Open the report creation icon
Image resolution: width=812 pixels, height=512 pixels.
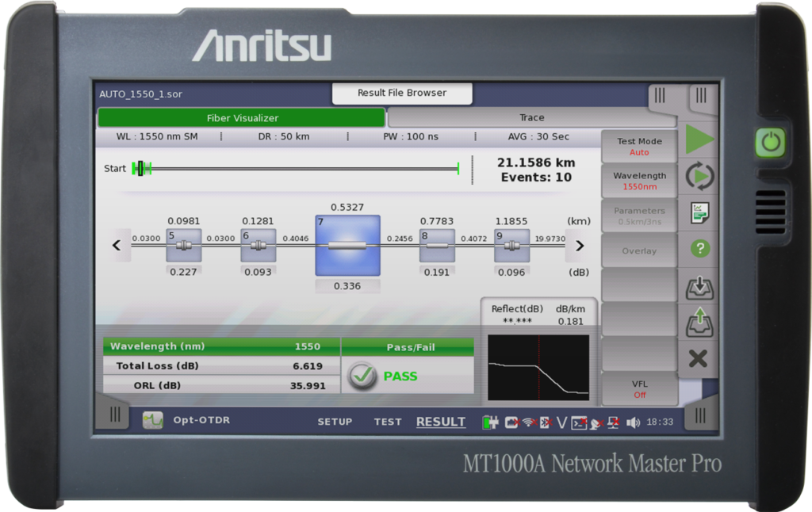(x=701, y=212)
